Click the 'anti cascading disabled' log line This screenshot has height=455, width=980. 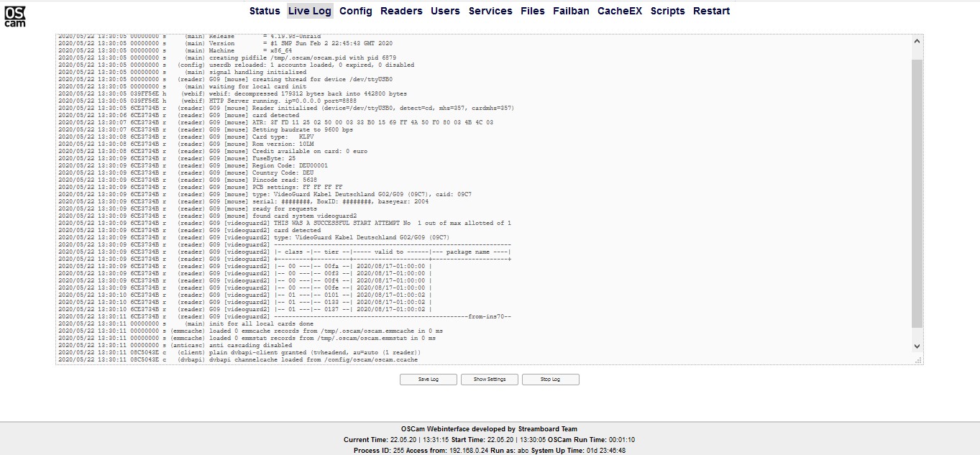click(x=175, y=345)
